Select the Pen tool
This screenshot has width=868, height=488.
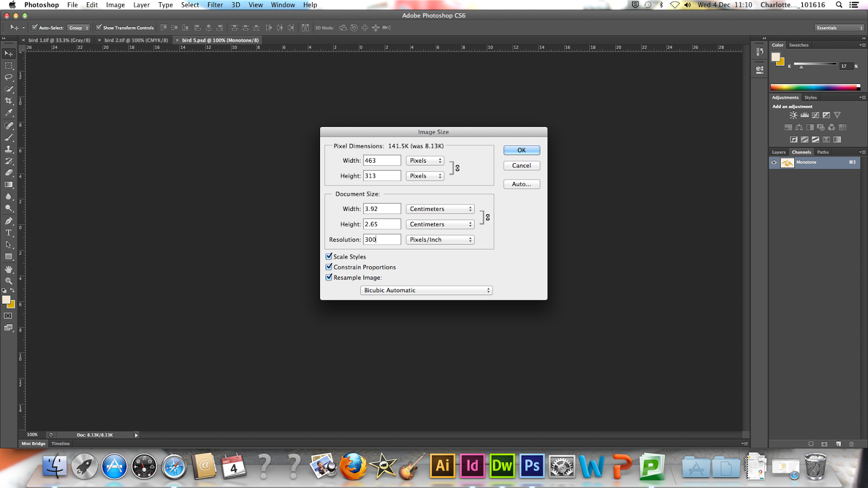[x=9, y=221]
